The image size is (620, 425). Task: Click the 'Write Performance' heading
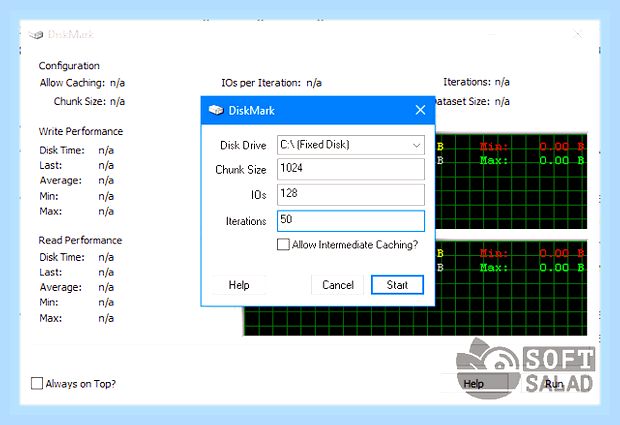tap(81, 131)
